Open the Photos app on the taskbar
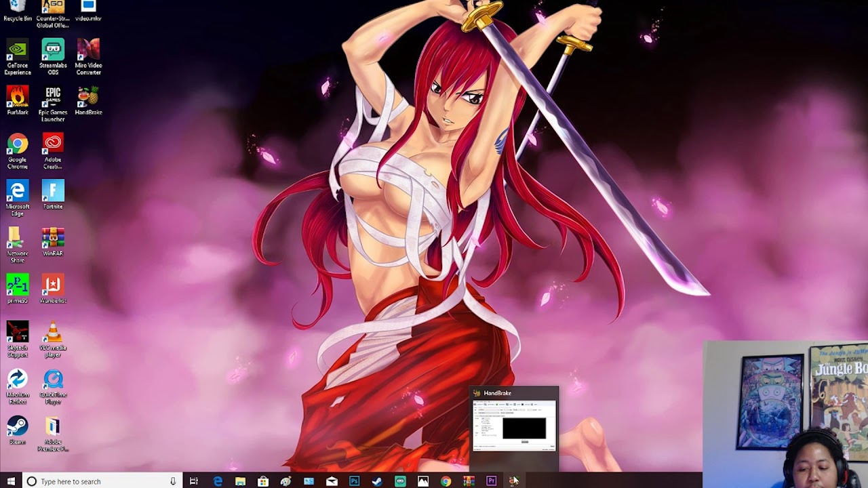This screenshot has width=868, height=488. [423, 481]
